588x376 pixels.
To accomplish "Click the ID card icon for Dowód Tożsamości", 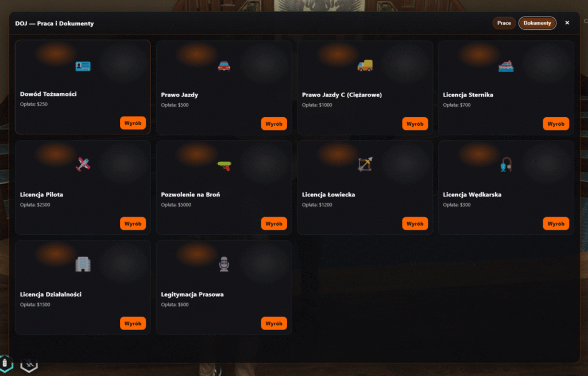I will 83,67.
